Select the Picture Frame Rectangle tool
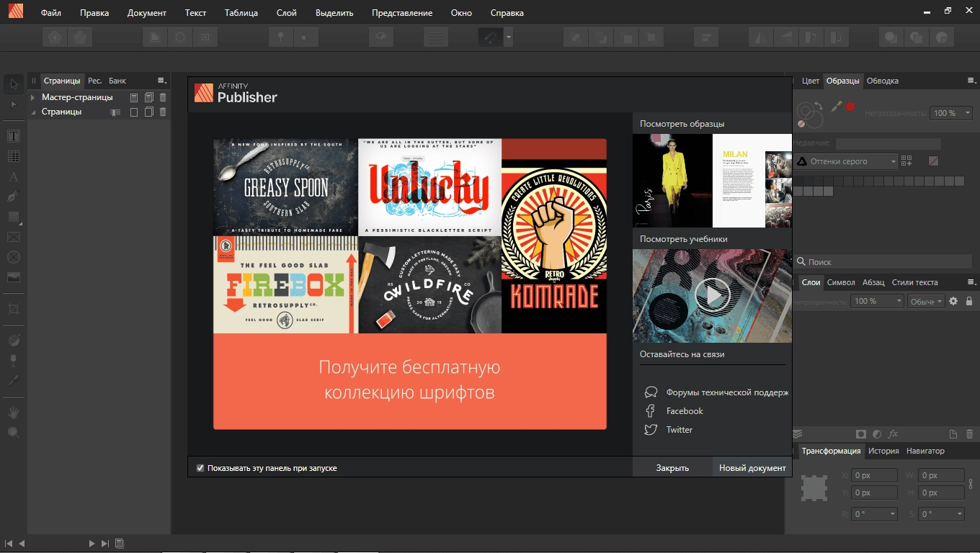This screenshot has height=553, width=980. coord(14,237)
